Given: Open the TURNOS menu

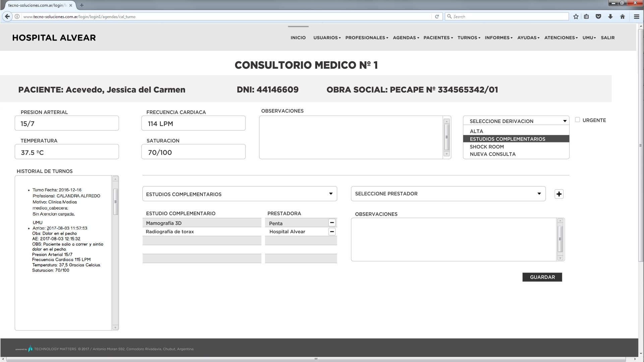Looking at the screenshot, I should coord(469,38).
